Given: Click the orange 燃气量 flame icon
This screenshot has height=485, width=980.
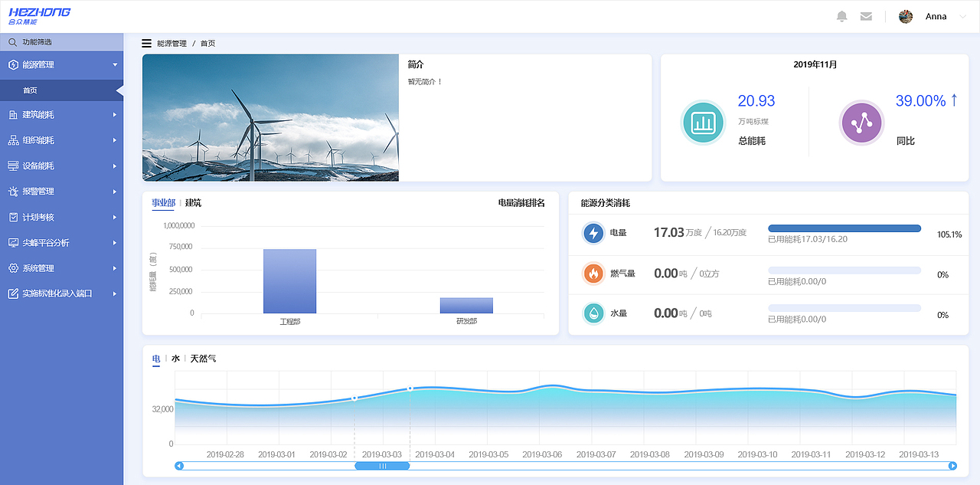Looking at the screenshot, I should pyautogui.click(x=593, y=273).
